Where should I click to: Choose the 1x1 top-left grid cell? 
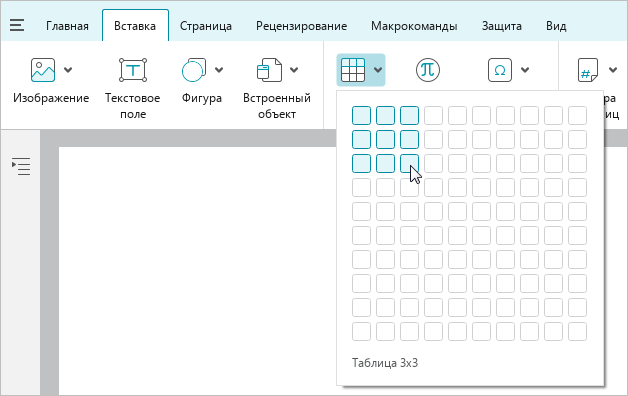(361, 115)
